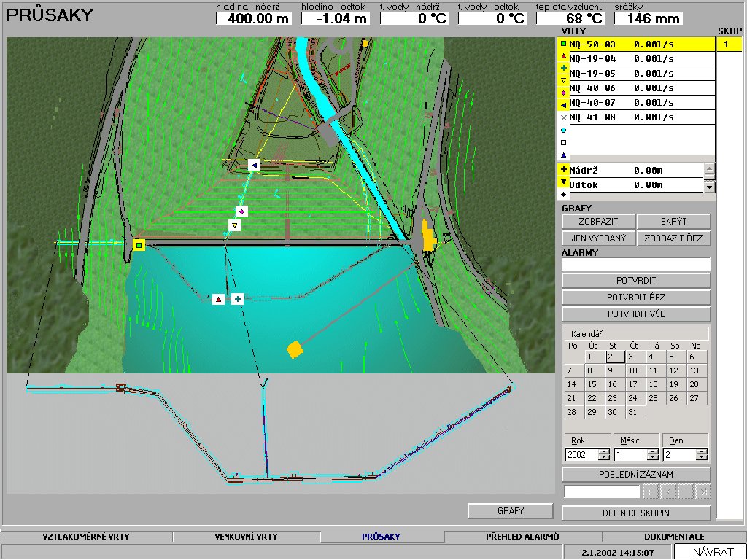This screenshot has height=560, width=747.
Task: Click the magenta diamond marker on the map
Action: pos(241,211)
